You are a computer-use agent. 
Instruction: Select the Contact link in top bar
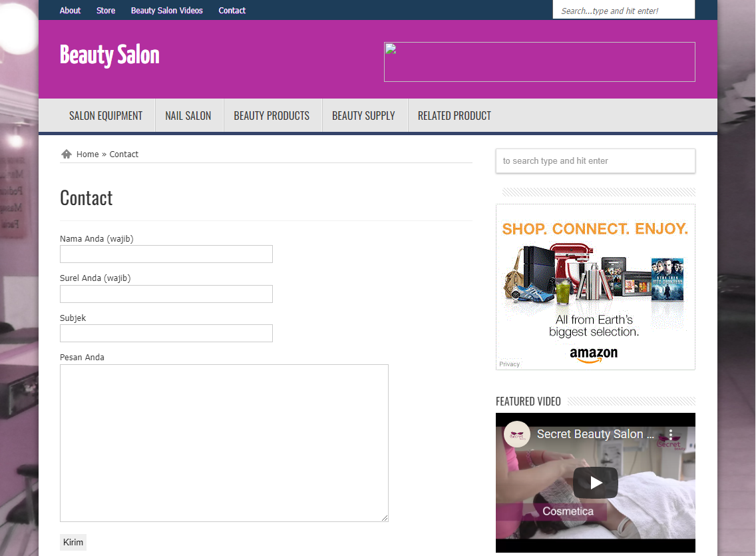pyautogui.click(x=232, y=11)
